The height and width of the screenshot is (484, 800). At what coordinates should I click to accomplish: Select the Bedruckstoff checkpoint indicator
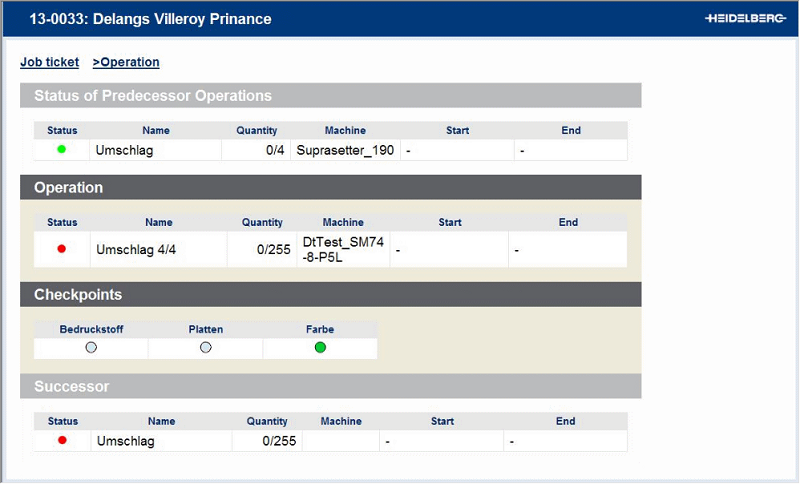[x=91, y=347]
